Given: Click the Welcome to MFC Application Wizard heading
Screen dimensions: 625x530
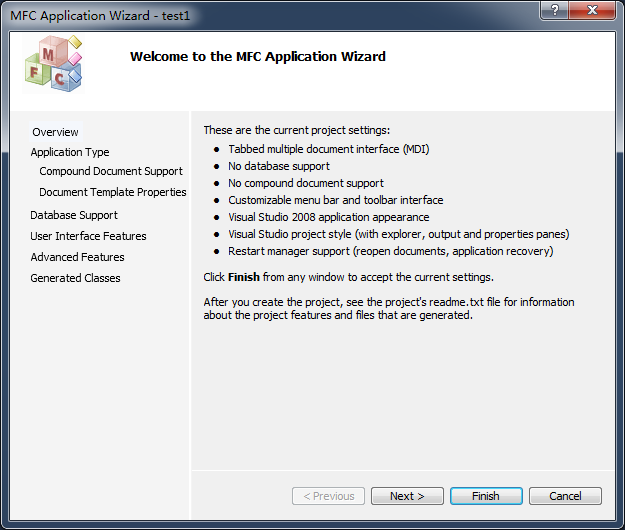Looking at the screenshot, I should click(x=258, y=57).
